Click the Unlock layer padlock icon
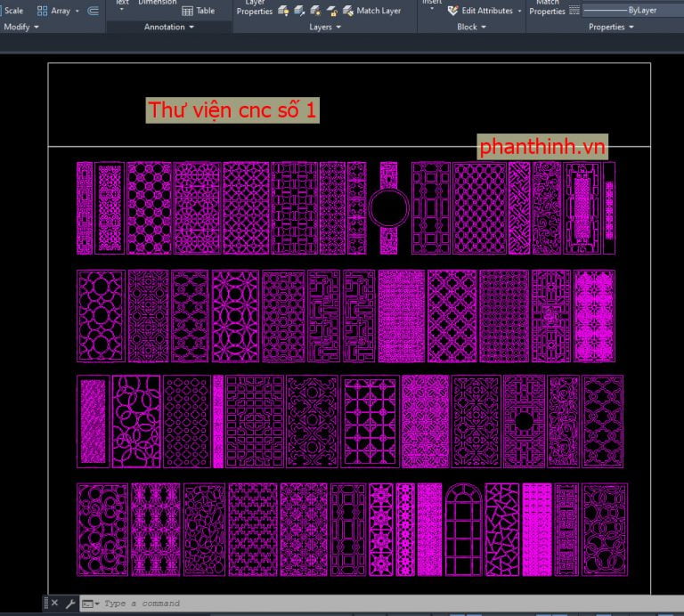This screenshot has height=616, width=684. point(332,11)
